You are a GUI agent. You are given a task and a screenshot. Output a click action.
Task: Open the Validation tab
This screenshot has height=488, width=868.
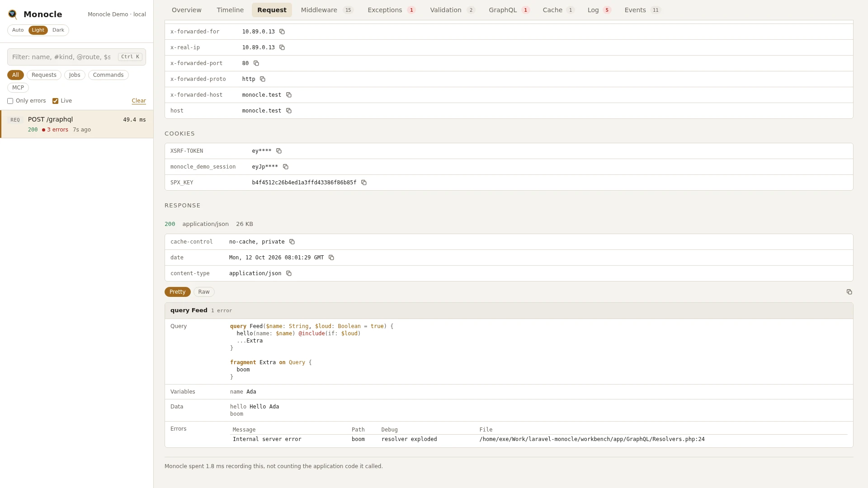[x=453, y=10]
